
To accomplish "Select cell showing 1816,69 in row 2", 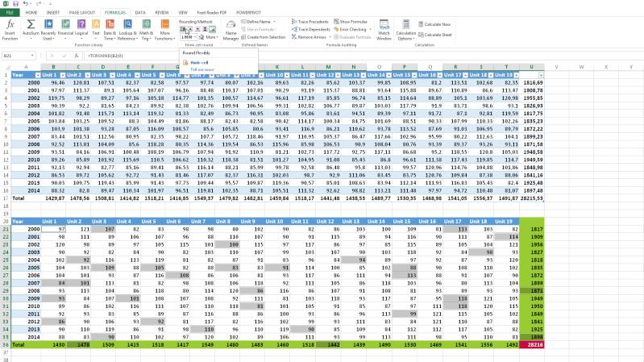I will coord(532,82).
